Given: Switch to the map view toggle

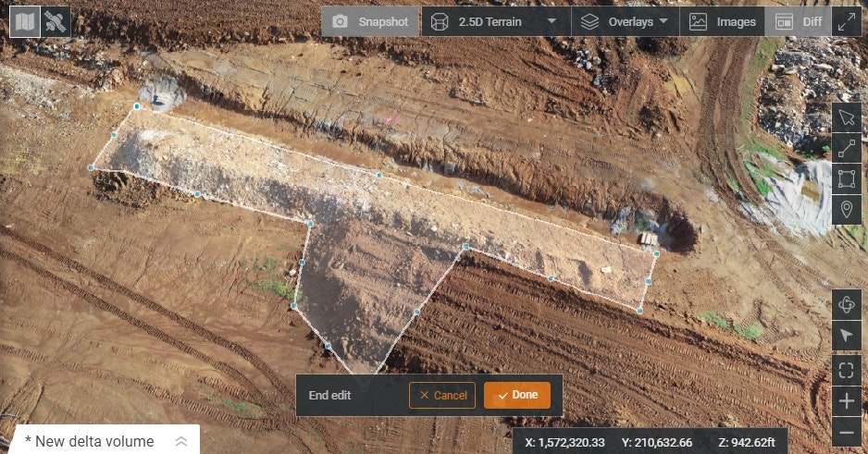Looking at the screenshot, I should point(25,21).
